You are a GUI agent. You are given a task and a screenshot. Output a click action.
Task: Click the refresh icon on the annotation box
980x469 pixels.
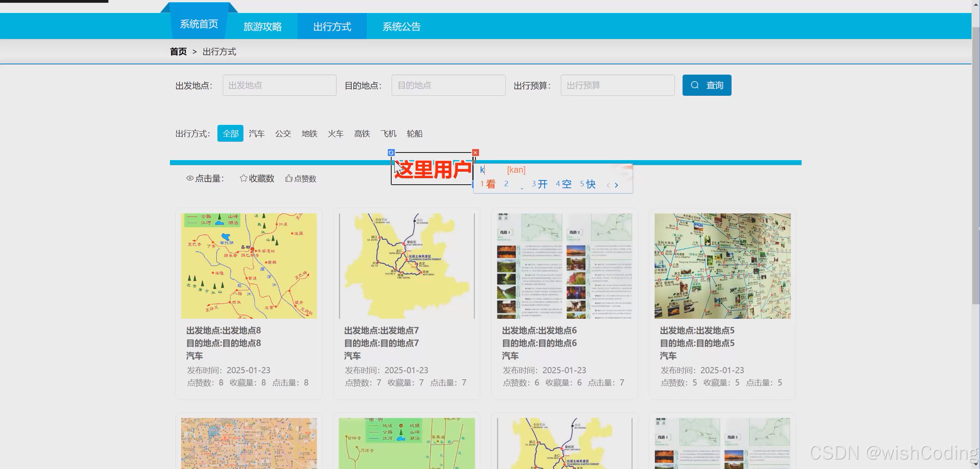(x=391, y=153)
